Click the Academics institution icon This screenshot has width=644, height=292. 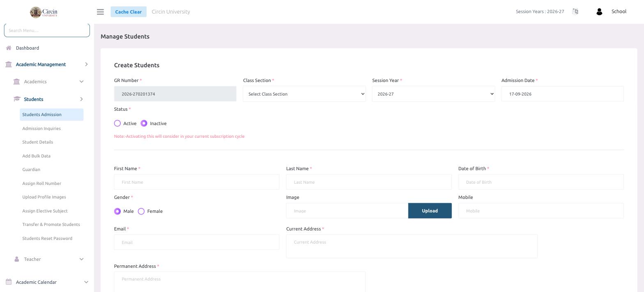click(16, 82)
